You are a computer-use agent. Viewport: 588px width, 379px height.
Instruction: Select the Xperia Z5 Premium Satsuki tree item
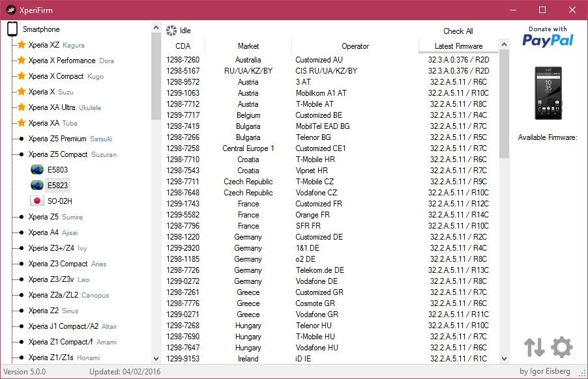[x=70, y=139]
